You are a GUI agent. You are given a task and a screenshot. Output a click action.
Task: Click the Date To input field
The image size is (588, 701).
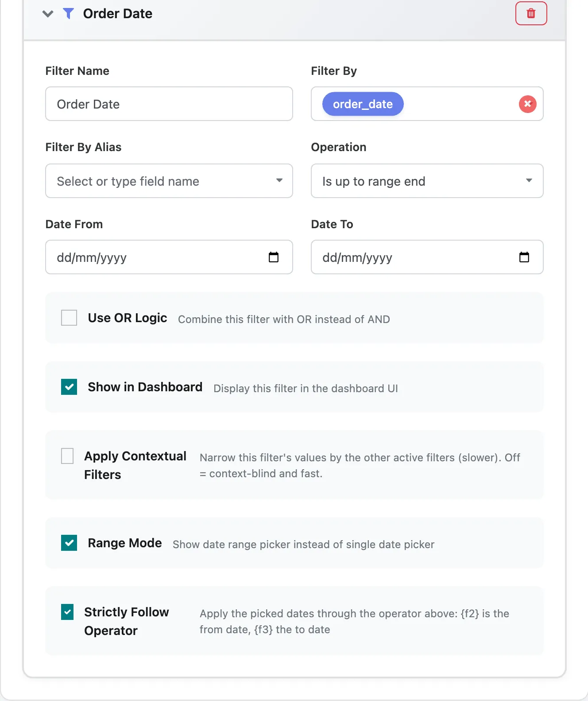pos(427,257)
